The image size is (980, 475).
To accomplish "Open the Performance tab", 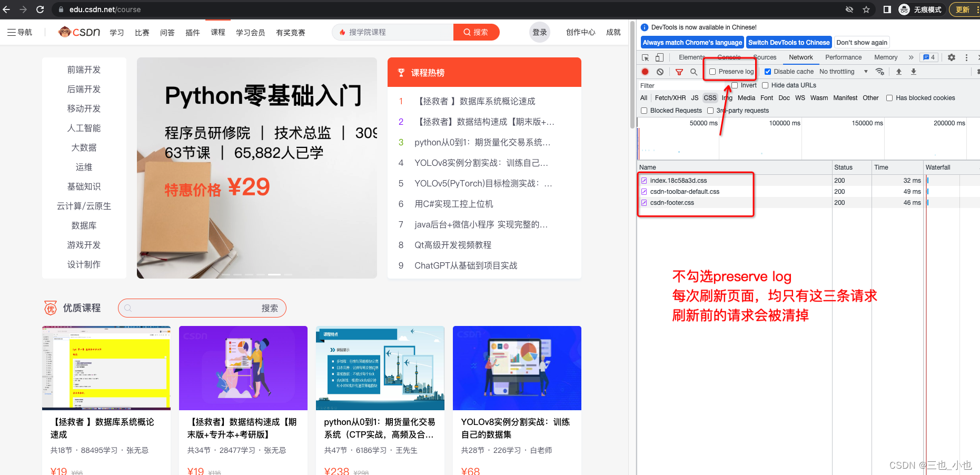I will (x=844, y=57).
